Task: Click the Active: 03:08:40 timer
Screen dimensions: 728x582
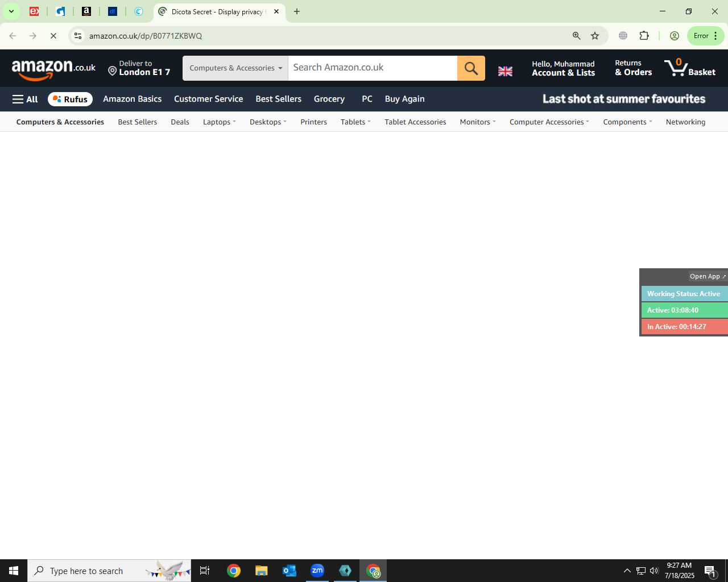Action: 685,310
